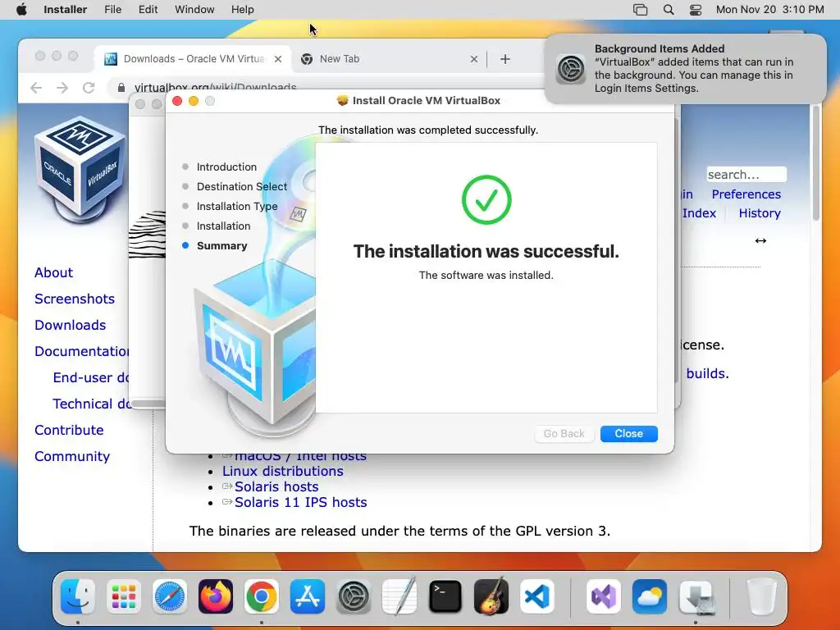Image resolution: width=840 pixels, height=630 pixels.
Task: Click Chrome's forward arrow
Action: (62, 87)
